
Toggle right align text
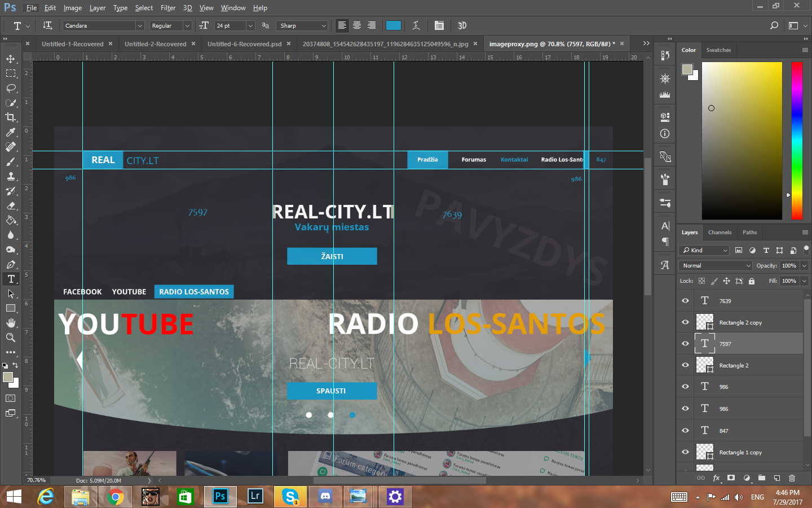[x=372, y=25]
